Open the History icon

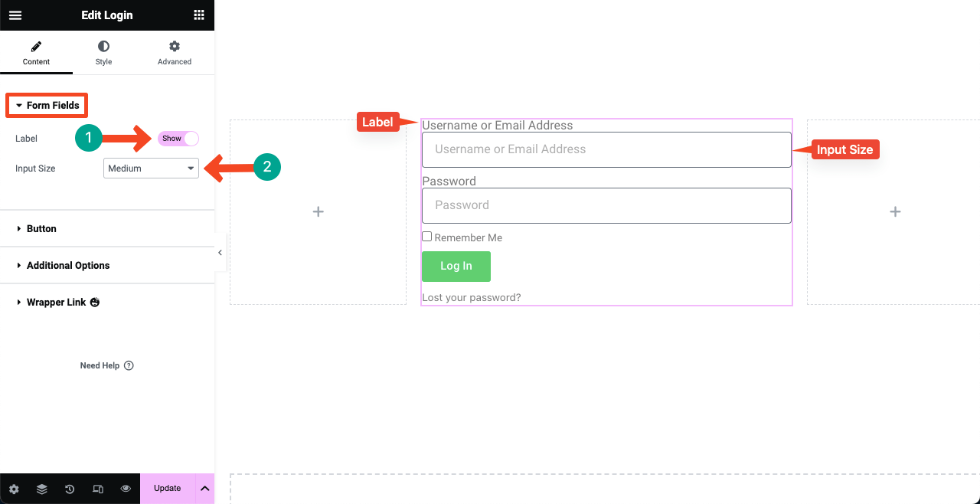tap(70, 489)
